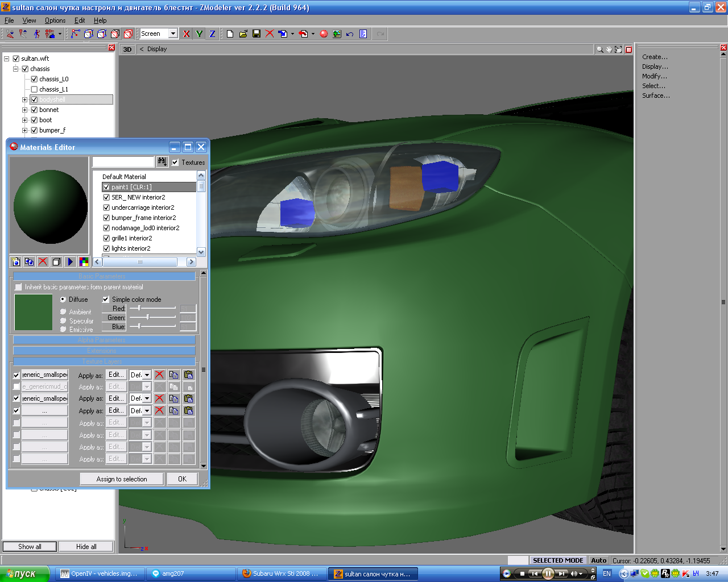Expand the bonnet tree node
The width and height of the screenshot is (728, 582).
click(24, 110)
